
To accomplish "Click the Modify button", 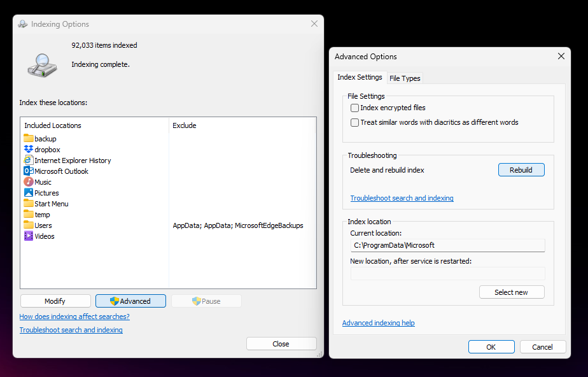I will click(55, 301).
